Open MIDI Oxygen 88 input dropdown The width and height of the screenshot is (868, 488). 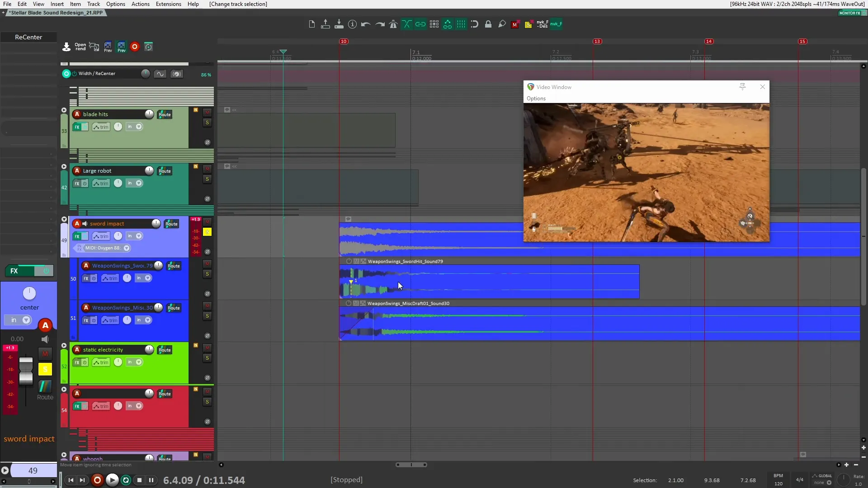click(x=127, y=248)
